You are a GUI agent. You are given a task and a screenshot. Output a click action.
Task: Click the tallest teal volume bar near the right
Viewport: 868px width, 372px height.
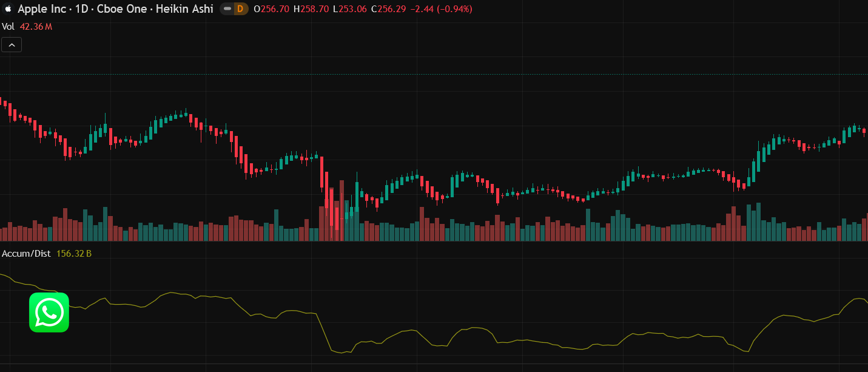[x=758, y=222]
